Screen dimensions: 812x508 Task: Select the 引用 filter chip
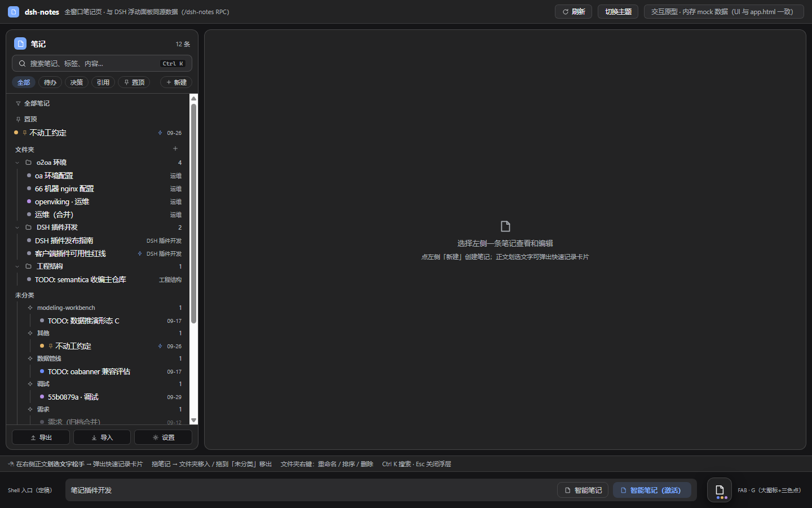(x=103, y=82)
